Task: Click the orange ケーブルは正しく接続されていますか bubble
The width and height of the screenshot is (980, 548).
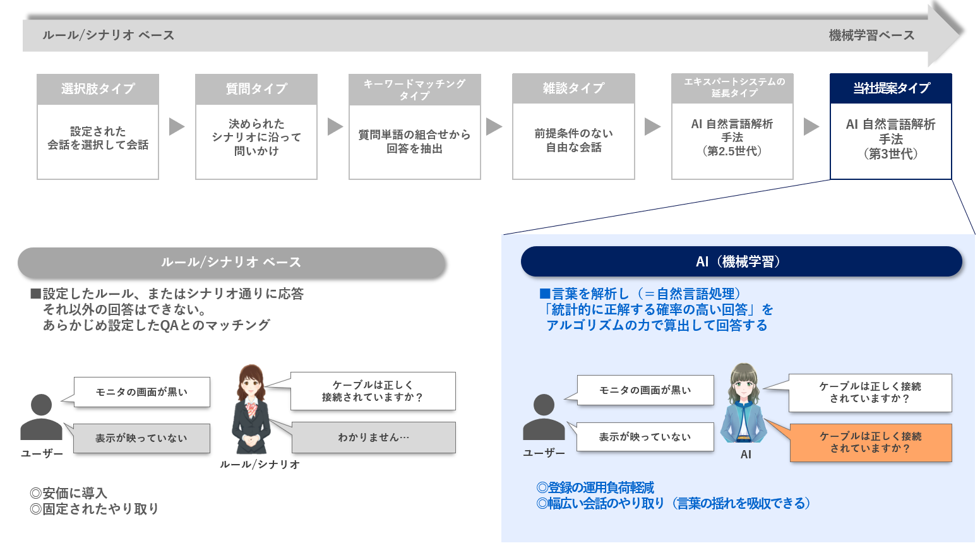Action: tap(870, 443)
